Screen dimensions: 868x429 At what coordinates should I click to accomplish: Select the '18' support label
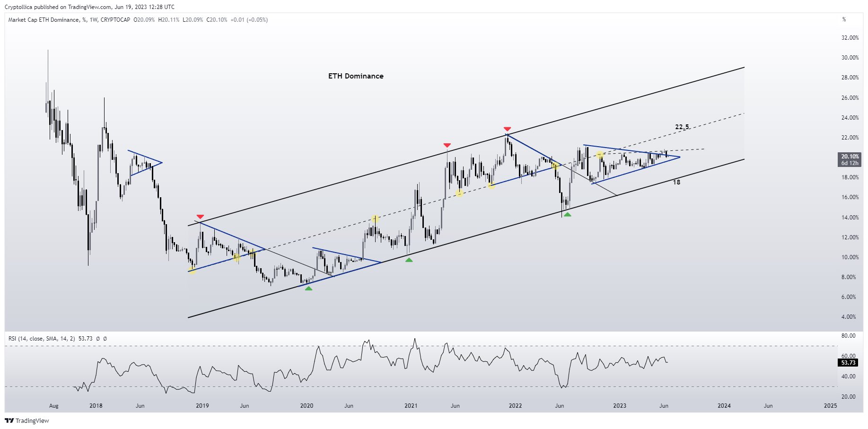[676, 182]
